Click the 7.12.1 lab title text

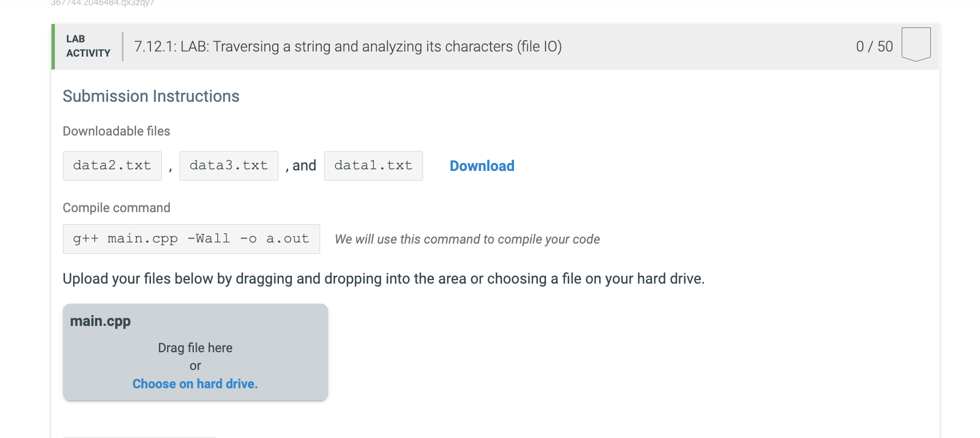[x=348, y=46]
